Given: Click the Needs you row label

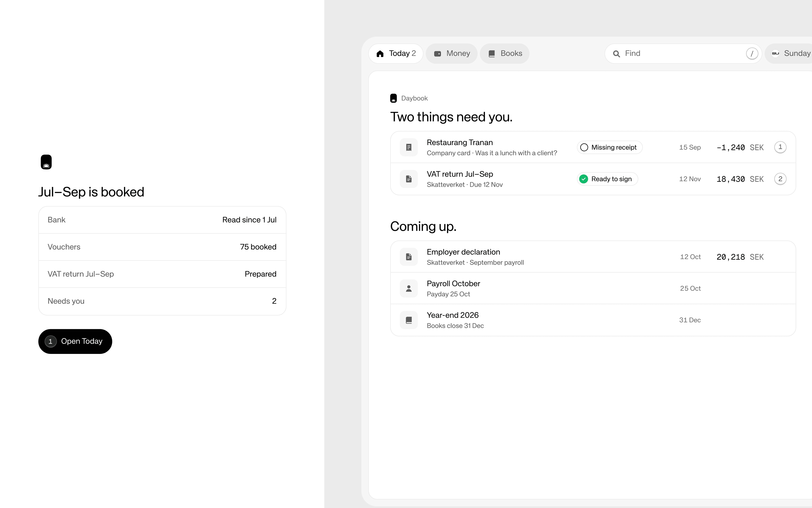Looking at the screenshot, I should pos(66,301).
